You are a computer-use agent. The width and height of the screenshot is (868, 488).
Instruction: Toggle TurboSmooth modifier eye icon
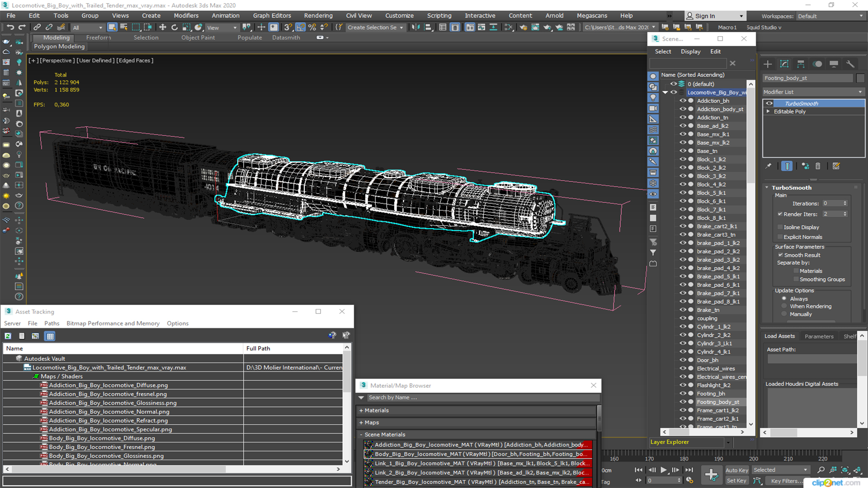(769, 103)
